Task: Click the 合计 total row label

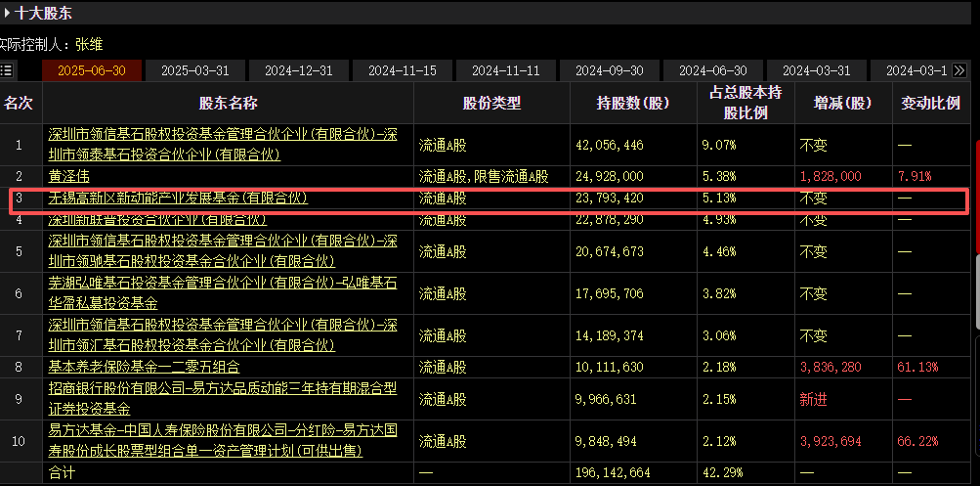Action: [62, 472]
